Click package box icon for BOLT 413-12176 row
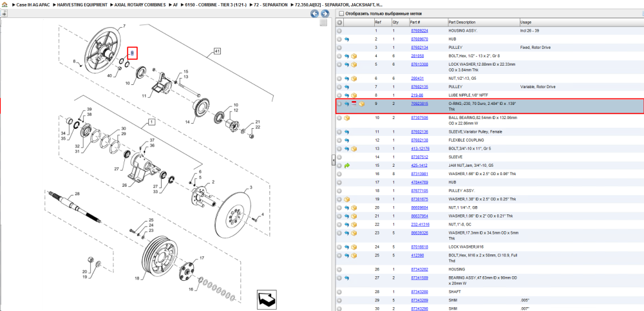This screenshot has width=644, height=311. pos(354,149)
